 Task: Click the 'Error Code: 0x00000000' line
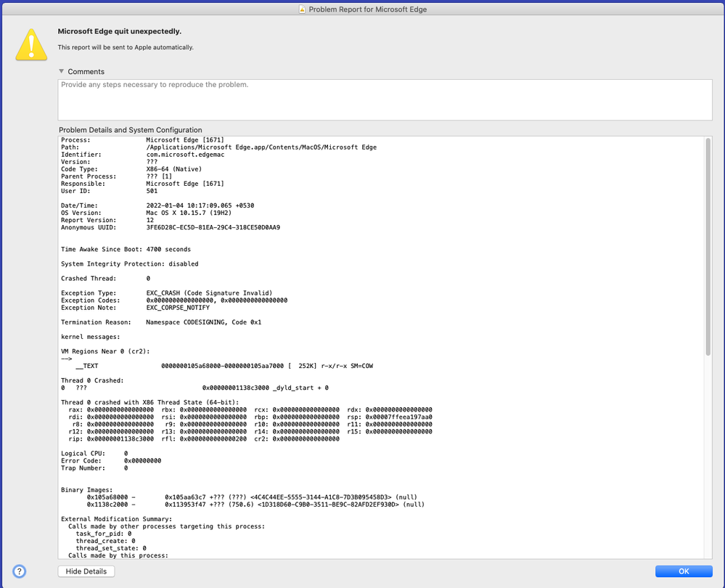tap(111, 461)
